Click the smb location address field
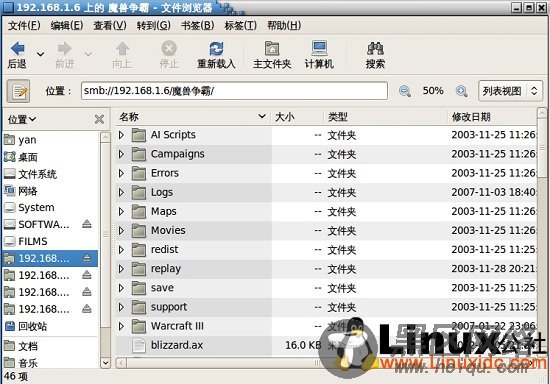Screen dimensions: 550x384 coord(234,91)
